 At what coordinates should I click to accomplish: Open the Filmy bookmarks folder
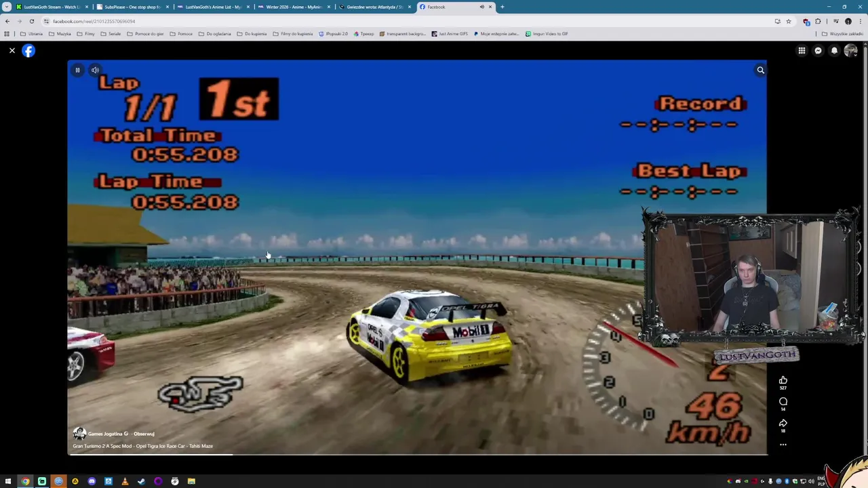86,34
